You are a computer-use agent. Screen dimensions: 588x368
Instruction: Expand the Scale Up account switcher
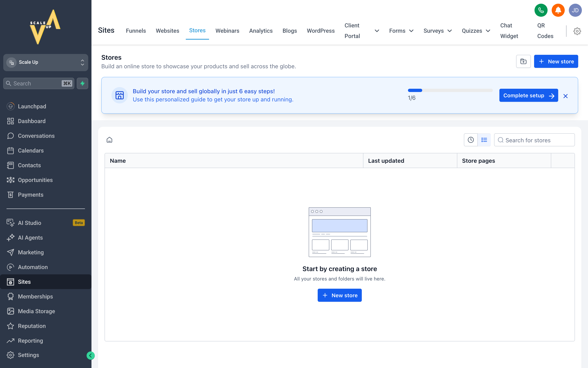(x=46, y=63)
